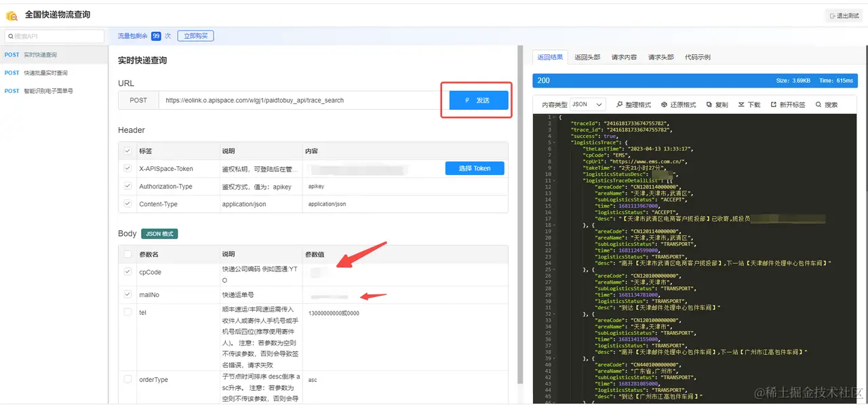The height and width of the screenshot is (405, 868).
Task: Enable the tel parameter checkbox
Action: [x=128, y=313]
